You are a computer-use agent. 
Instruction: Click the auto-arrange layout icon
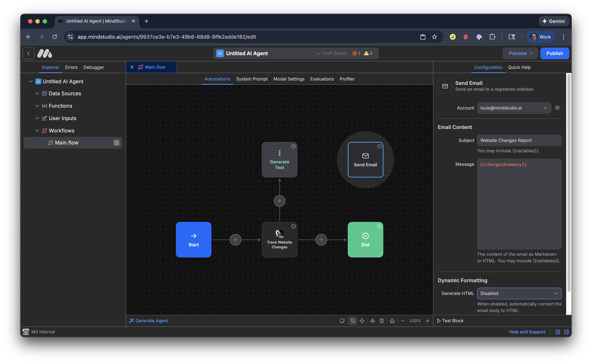tap(373, 321)
